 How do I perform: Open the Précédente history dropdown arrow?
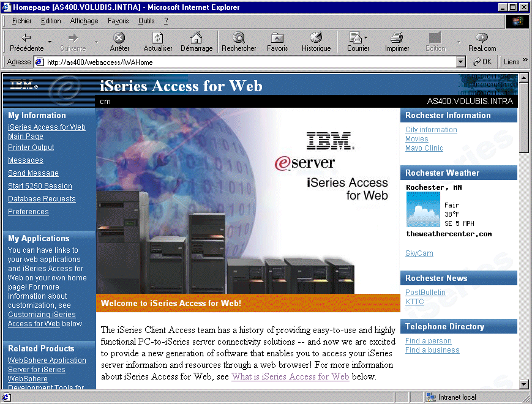click(50, 42)
